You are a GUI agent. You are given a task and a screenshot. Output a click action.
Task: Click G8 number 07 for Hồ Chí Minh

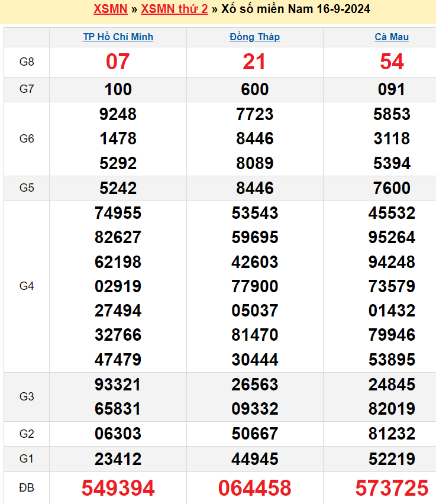[x=118, y=62]
